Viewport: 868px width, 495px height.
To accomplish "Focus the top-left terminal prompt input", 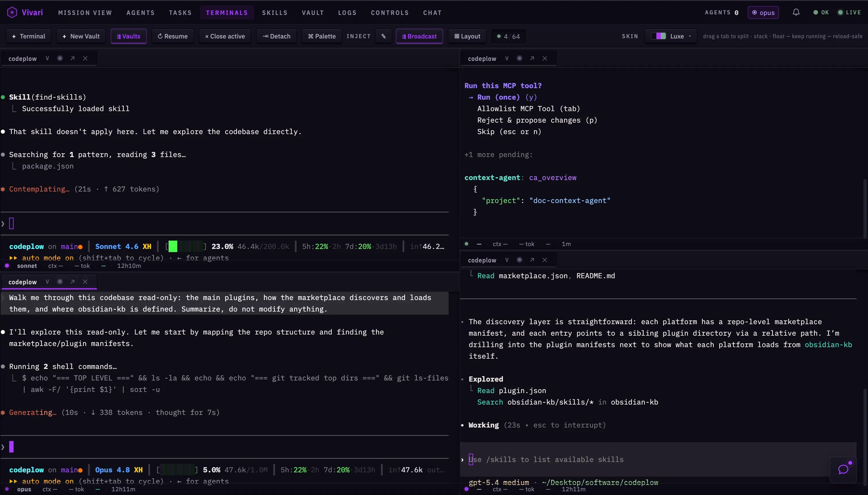I will tap(224, 223).
